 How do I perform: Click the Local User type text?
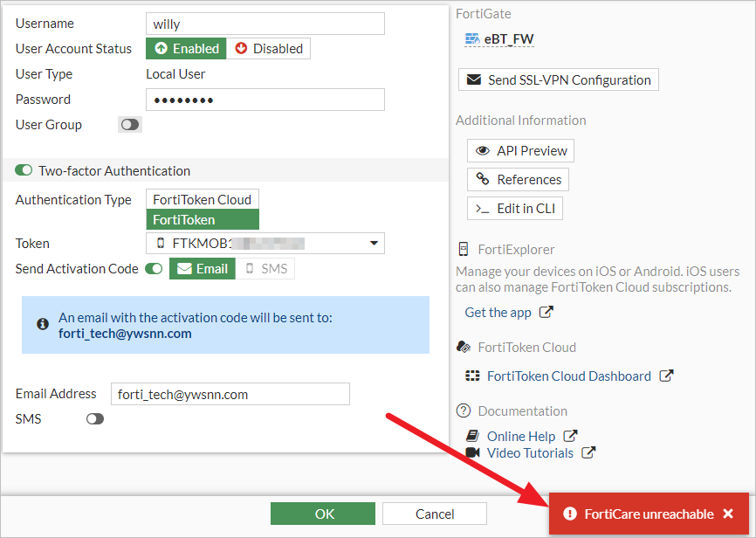click(x=175, y=74)
